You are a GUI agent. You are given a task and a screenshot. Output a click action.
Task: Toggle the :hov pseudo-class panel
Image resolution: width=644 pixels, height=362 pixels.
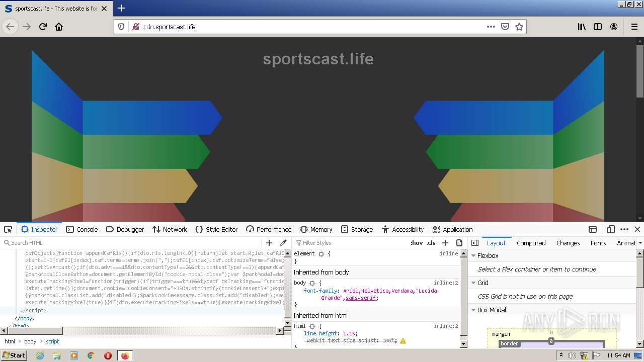[x=417, y=243]
